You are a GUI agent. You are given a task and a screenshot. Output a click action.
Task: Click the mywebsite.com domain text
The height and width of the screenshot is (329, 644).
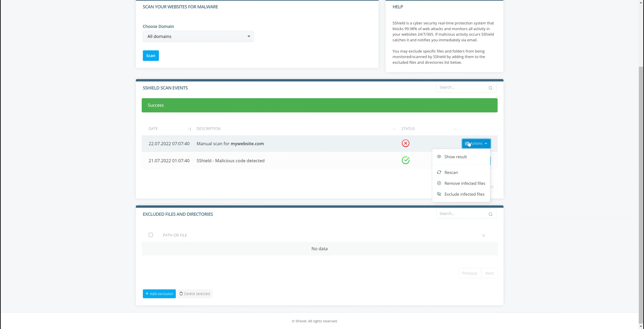(247, 144)
